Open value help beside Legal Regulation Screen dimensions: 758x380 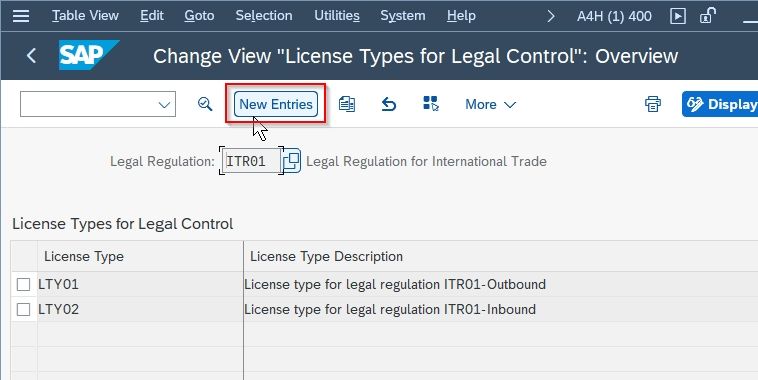point(291,161)
